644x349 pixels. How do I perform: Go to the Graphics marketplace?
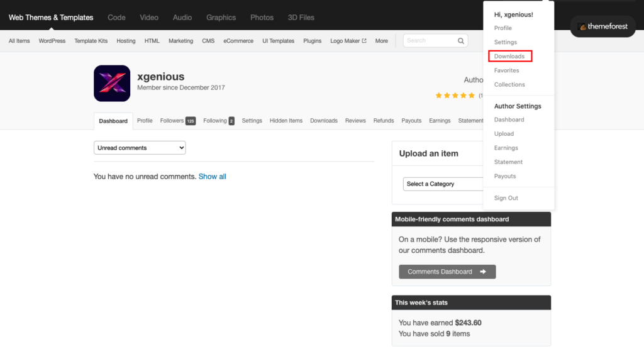tap(221, 17)
